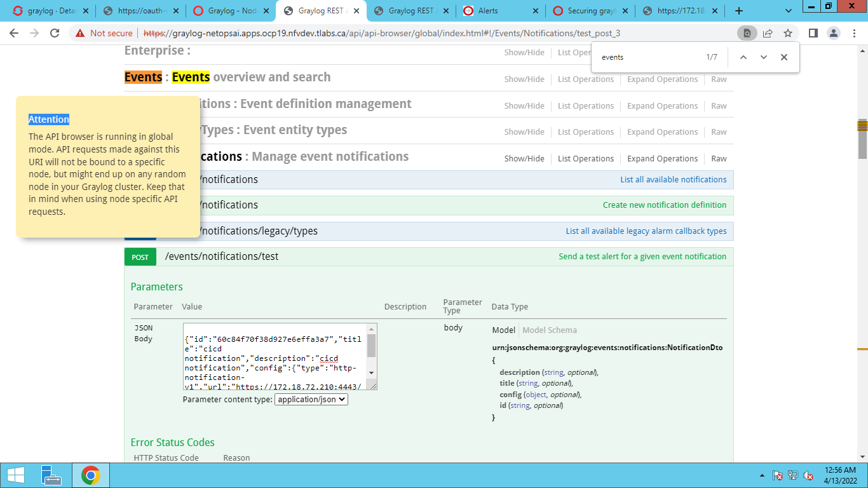
Task: Click Create new notification definition link
Action: pyautogui.click(x=664, y=205)
